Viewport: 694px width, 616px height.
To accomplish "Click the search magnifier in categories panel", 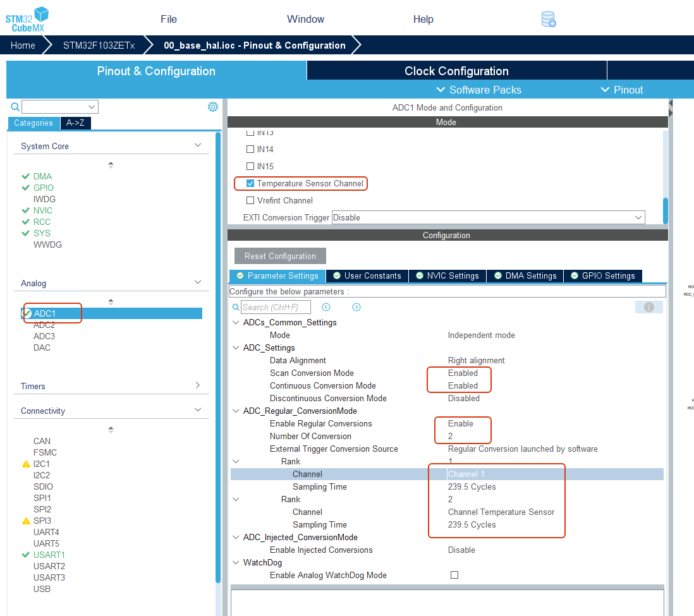I will pyautogui.click(x=15, y=107).
